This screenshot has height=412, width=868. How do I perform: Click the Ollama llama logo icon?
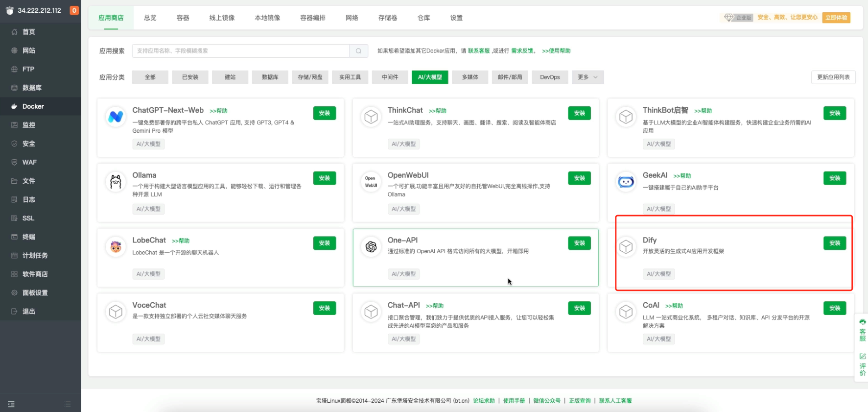[x=116, y=182]
